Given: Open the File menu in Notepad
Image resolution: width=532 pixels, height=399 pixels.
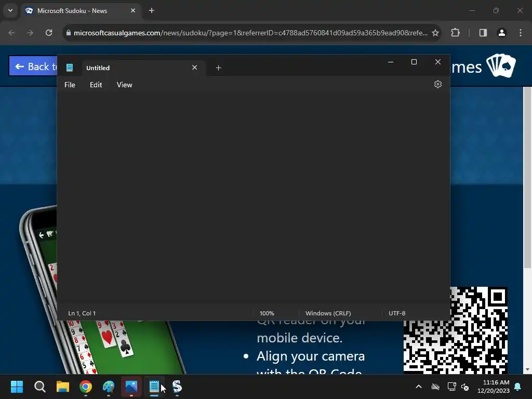Looking at the screenshot, I should click(70, 85).
